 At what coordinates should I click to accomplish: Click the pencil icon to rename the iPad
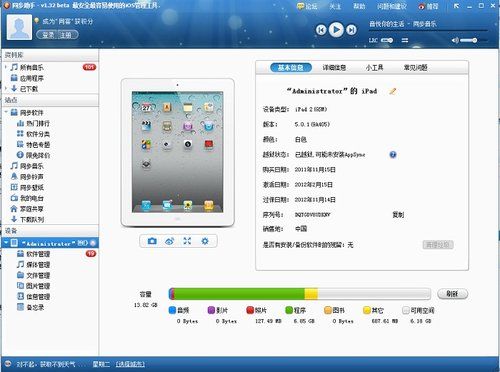[x=393, y=91]
